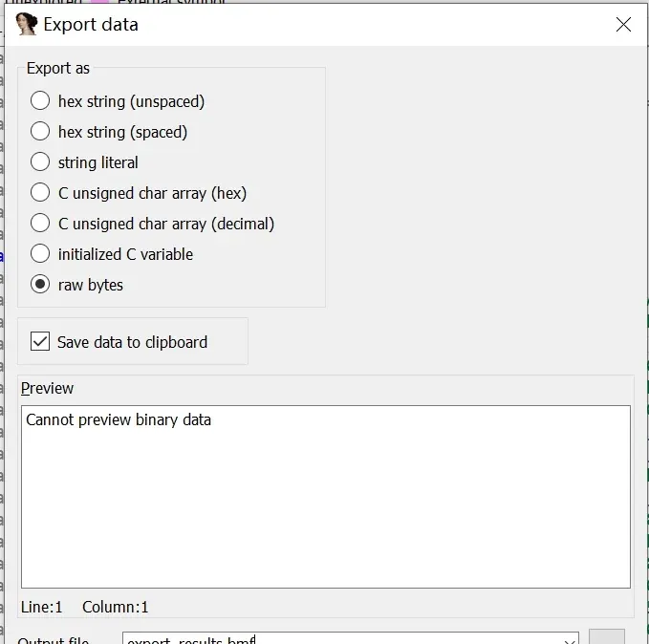Open the Output file dropdown arrow
Viewport: 649px width, 644px height.
click(x=571, y=640)
